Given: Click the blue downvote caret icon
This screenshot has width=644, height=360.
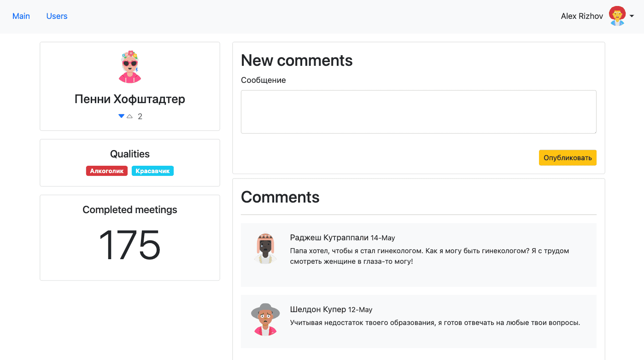Looking at the screenshot, I should [121, 116].
